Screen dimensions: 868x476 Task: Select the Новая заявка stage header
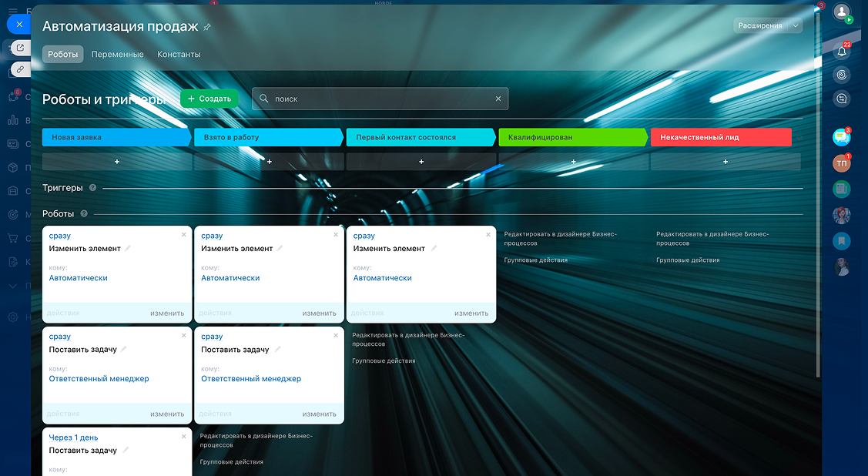pyautogui.click(x=117, y=137)
